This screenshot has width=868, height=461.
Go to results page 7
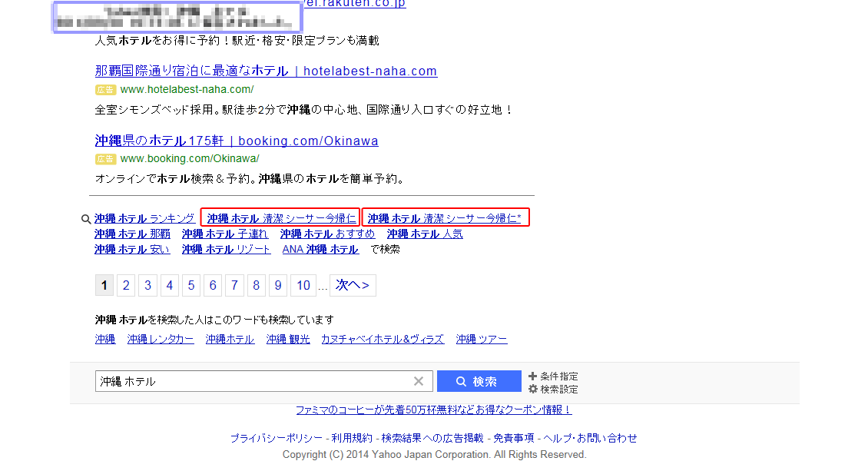[x=235, y=286]
